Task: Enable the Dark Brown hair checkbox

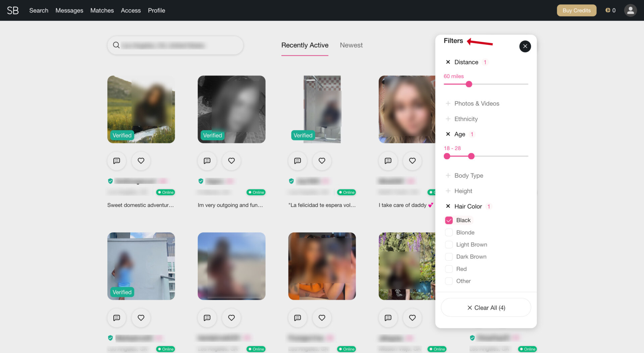Action: 449,257
